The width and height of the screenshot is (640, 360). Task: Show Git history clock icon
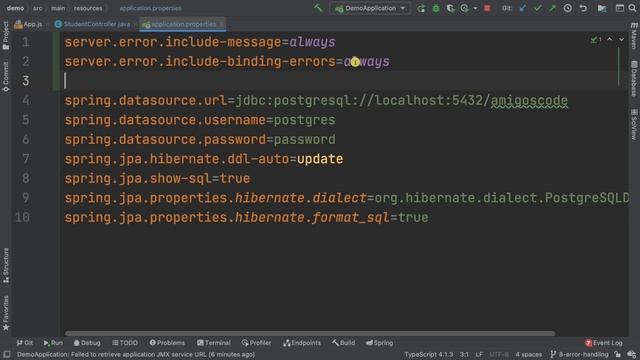(x=568, y=8)
